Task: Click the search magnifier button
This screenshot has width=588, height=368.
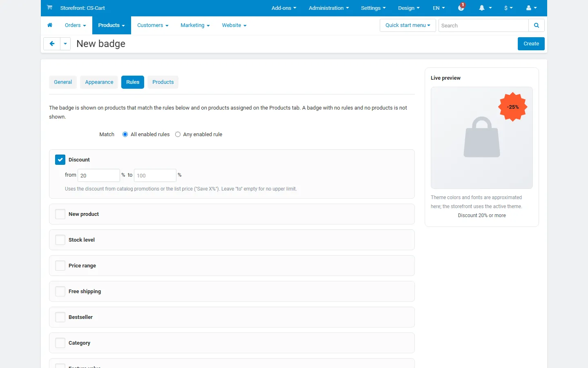Action: click(x=537, y=25)
